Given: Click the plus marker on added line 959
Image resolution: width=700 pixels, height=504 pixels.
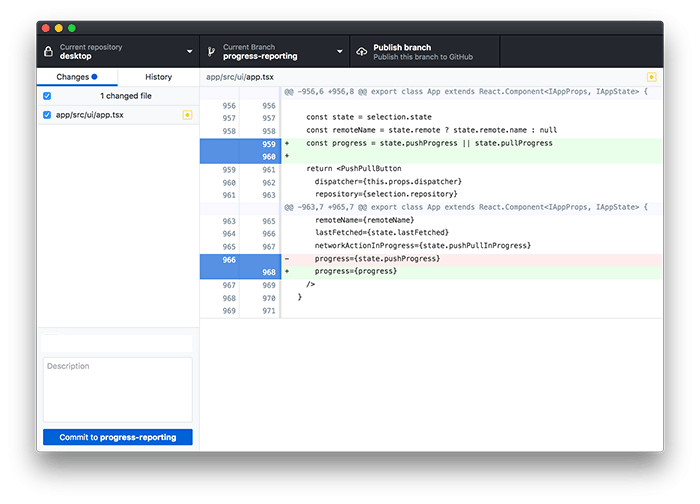Looking at the screenshot, I should point(287,144).
